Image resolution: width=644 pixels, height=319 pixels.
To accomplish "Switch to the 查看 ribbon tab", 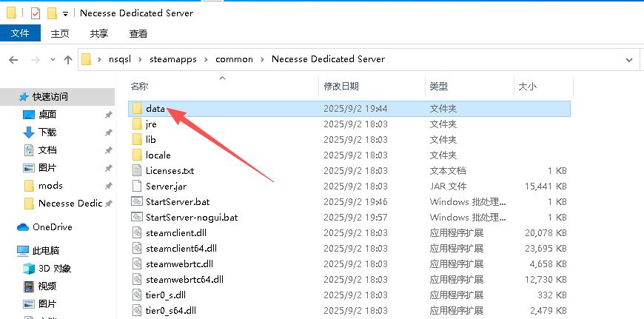I will (138, 33).
